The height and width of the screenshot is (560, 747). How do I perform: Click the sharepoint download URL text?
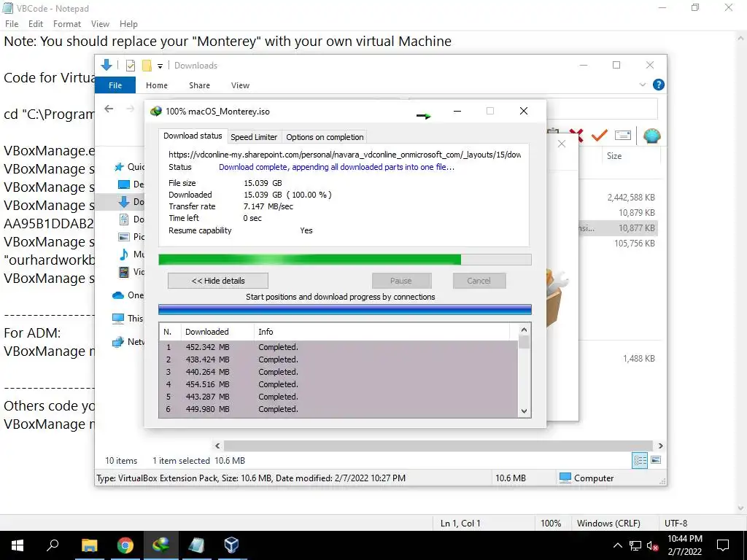344,155
